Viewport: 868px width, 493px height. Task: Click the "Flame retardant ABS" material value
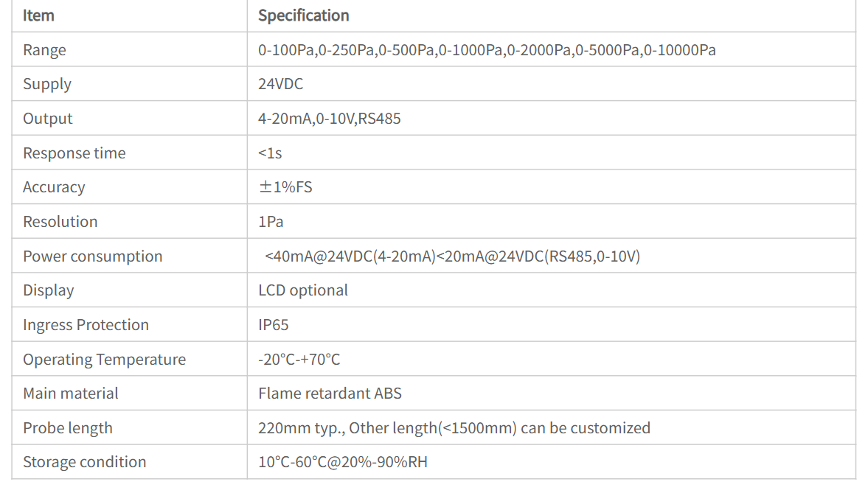click(x=330, y=394)
